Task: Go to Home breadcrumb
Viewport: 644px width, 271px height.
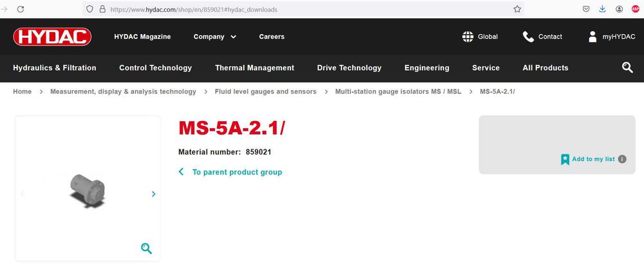Action: (22, 91)
